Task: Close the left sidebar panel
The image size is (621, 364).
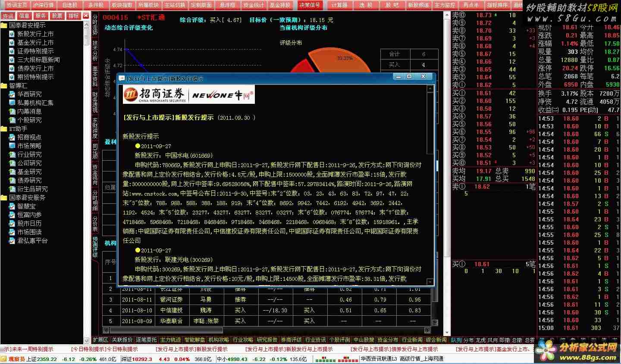Action: (x=86, y=16)
